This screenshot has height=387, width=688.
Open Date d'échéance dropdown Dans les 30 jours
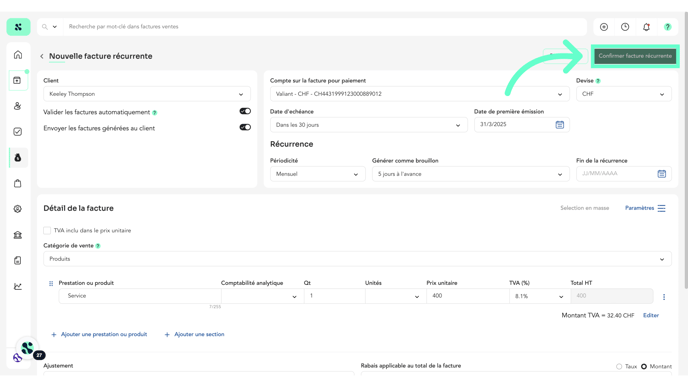click(x=369, y=125)
